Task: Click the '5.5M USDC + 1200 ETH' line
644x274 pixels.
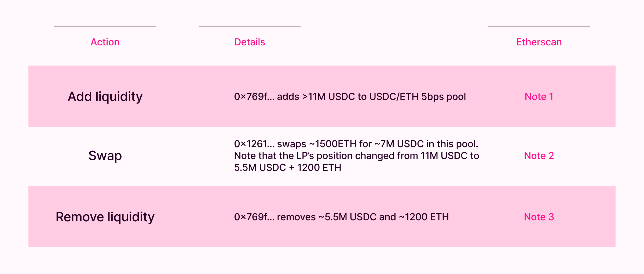Action: pyautogui.click(x=287, y=168)
